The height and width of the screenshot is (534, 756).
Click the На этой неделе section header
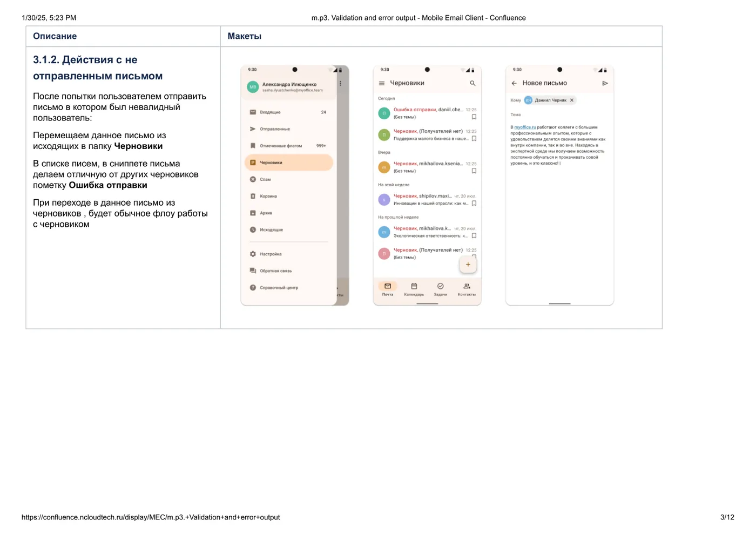(x=394, y=185)
